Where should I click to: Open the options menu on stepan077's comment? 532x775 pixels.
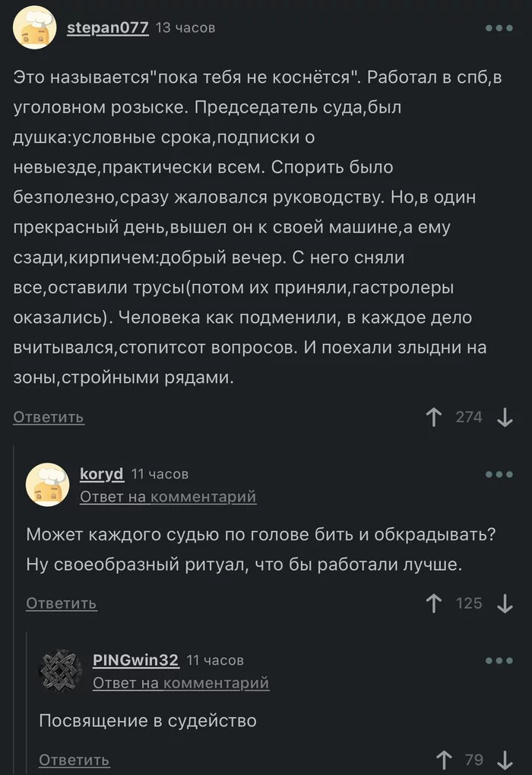(499, 27)
